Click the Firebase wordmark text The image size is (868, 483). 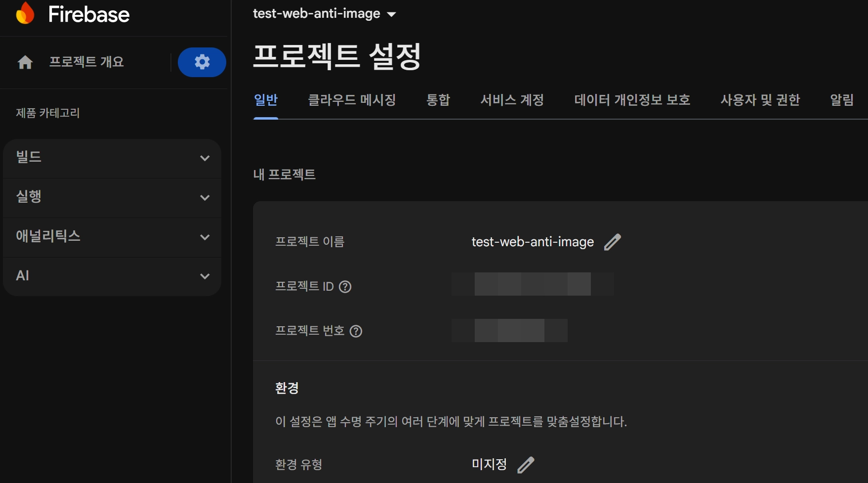tap(89, 14)
